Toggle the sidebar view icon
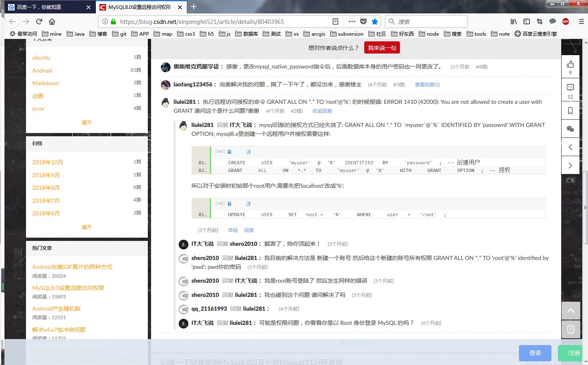The image size is (588, 365). pos(527,21)
